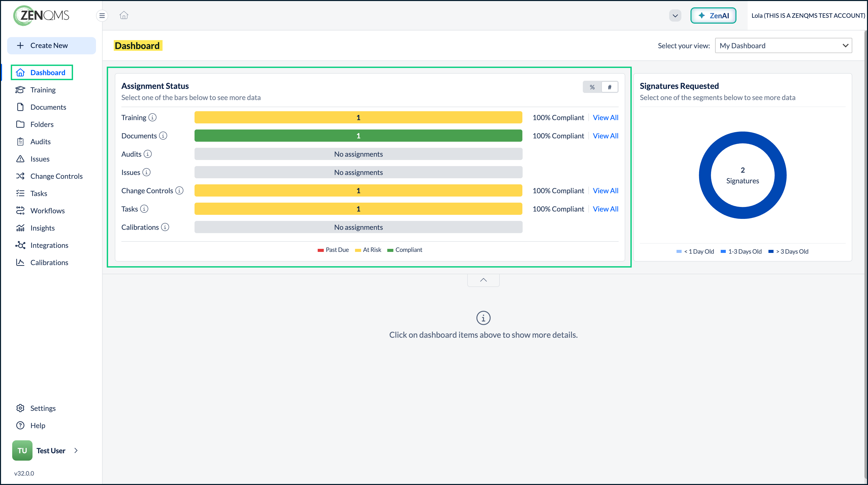Click the Audits No assignments bar
868x485 pixels.
[x=358, y=154]
